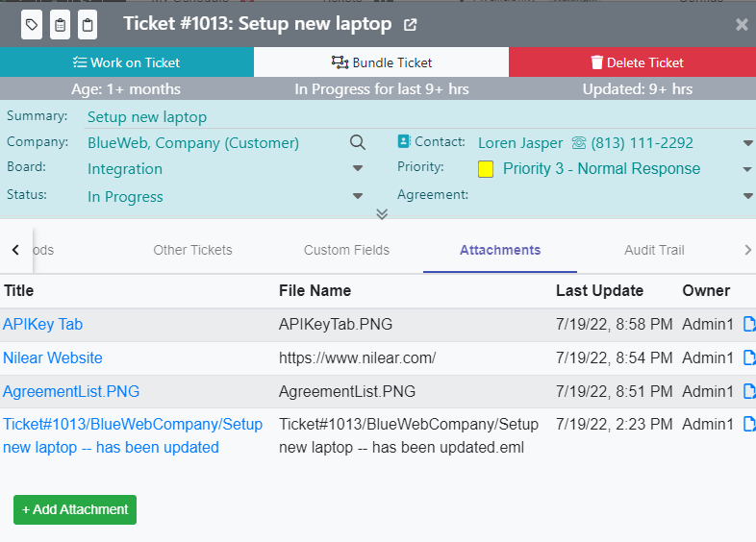The height and width of the screenshot is (542, 756).
Task: Open the Nilear Website attachment link
Action: tap(53, 357)
